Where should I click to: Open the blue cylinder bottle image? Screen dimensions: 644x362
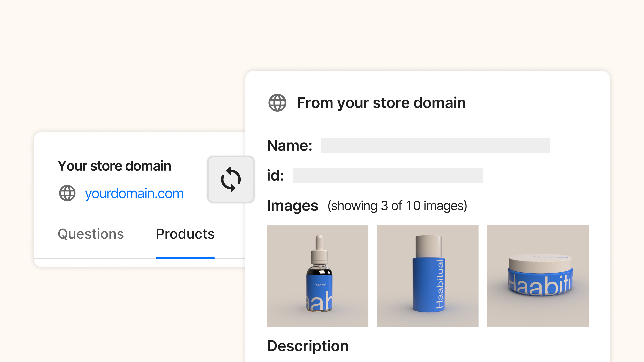point(427,276)
